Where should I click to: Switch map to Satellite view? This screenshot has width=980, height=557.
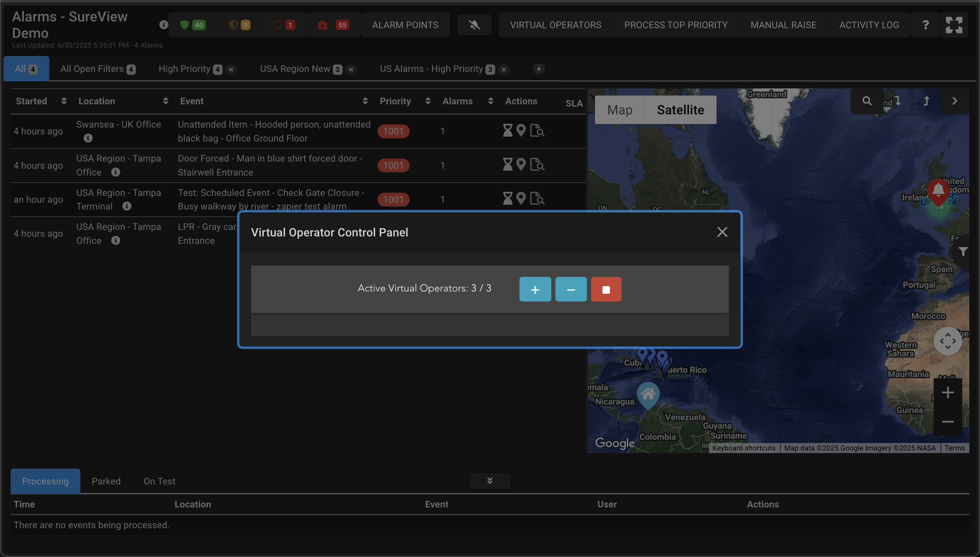click(x=681, y=110)
